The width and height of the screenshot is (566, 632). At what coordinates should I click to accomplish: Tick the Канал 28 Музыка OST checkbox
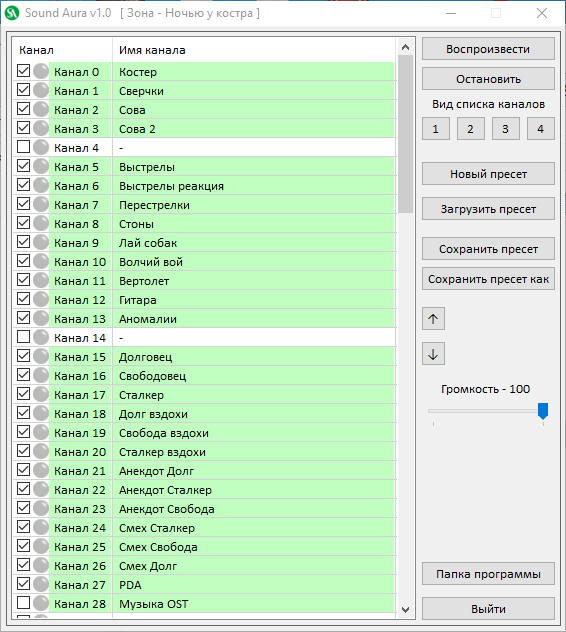coord(23,603)
